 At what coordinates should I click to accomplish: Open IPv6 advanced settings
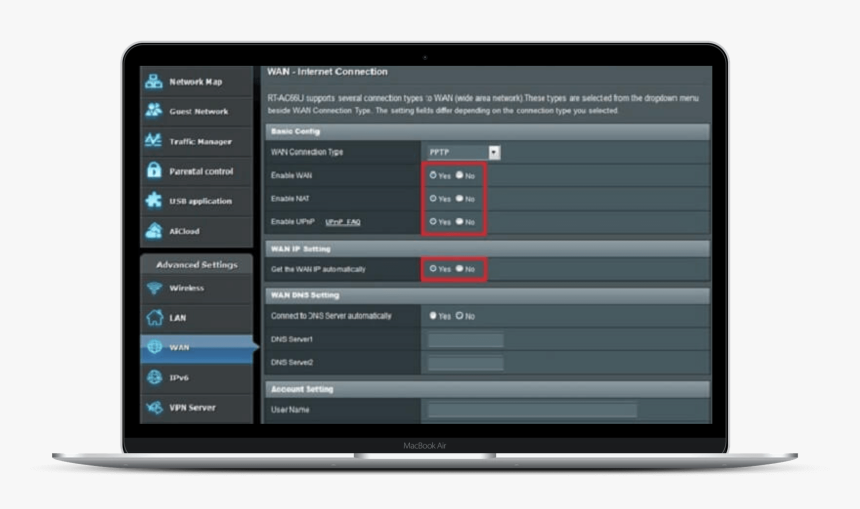click(196, 377)
